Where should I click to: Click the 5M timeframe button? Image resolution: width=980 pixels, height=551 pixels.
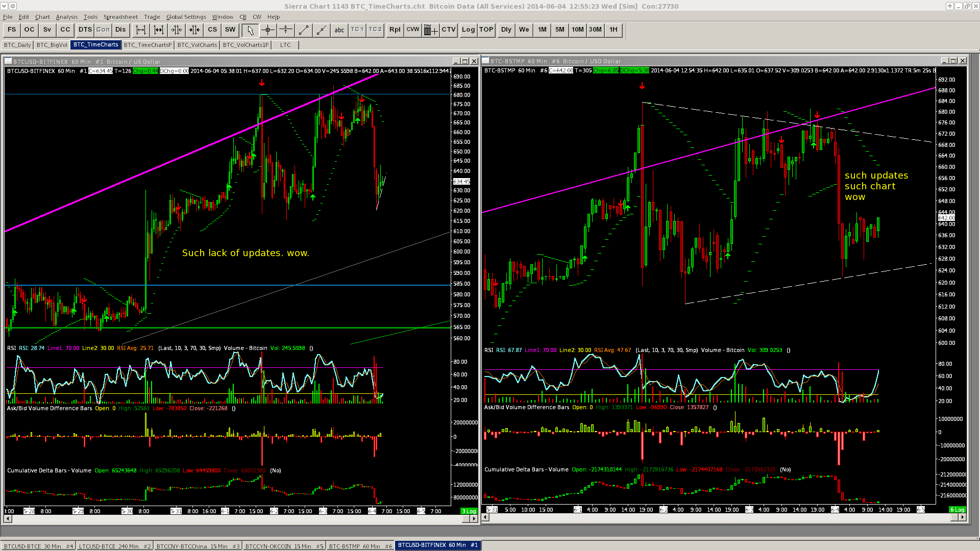560,30
